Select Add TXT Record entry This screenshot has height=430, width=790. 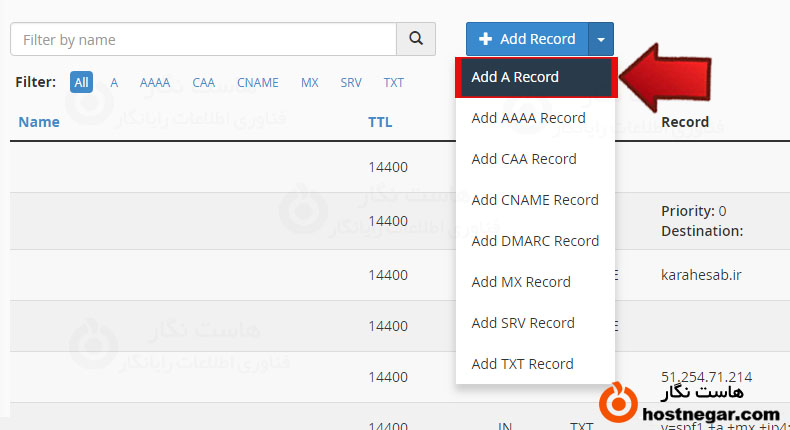click(522, 364)
